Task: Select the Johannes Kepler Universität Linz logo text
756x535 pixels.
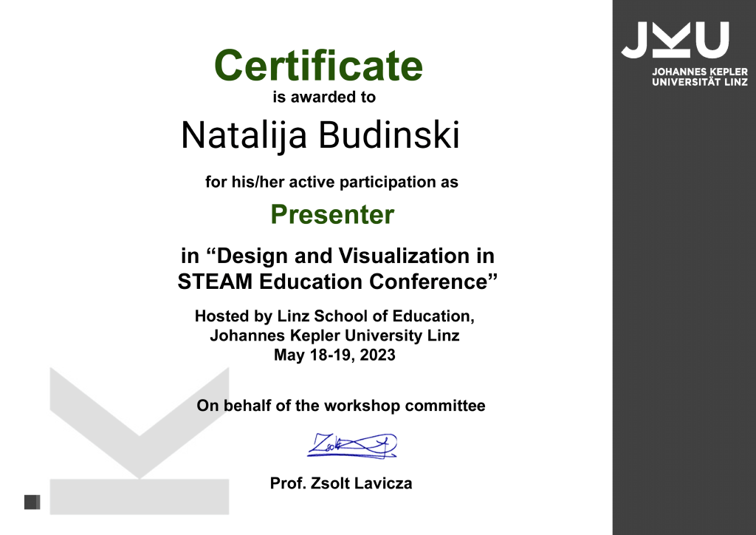Action: click(699, 77)
